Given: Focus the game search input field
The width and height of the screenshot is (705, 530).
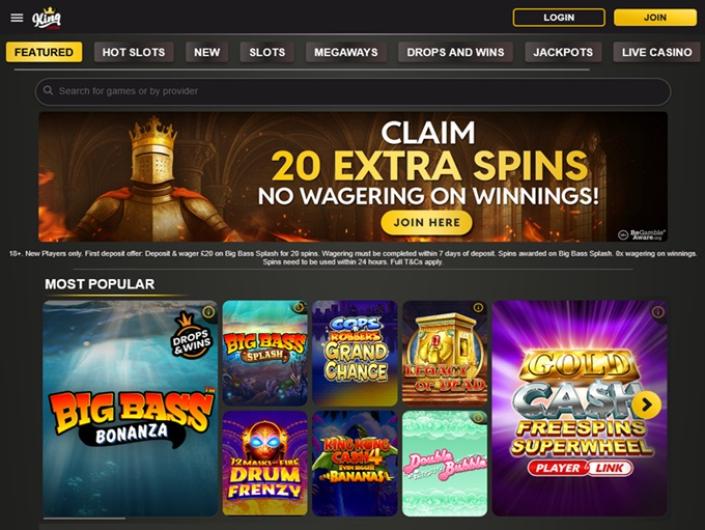Looking at the screenshot, I should coord(353,91).
